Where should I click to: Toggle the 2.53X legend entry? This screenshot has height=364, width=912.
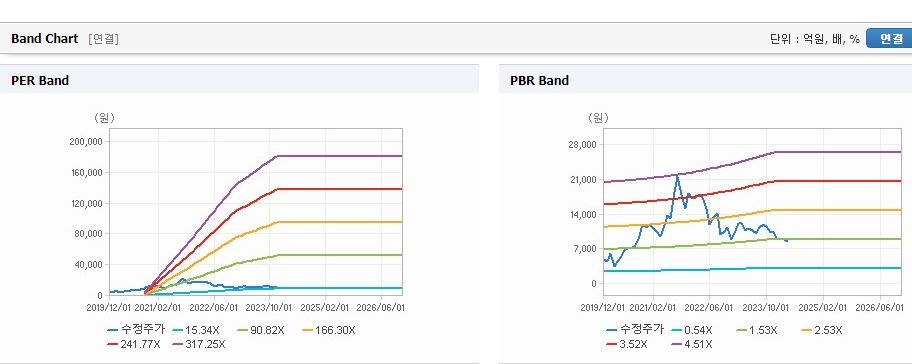click(821, 330)
